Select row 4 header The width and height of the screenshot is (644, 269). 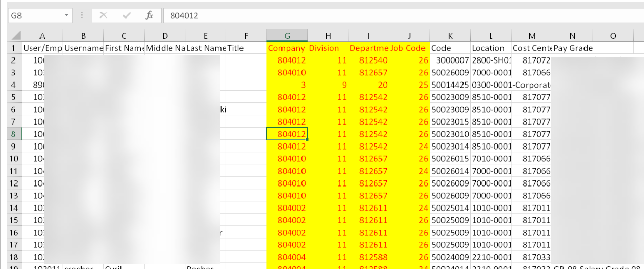(x=15, y=85)
